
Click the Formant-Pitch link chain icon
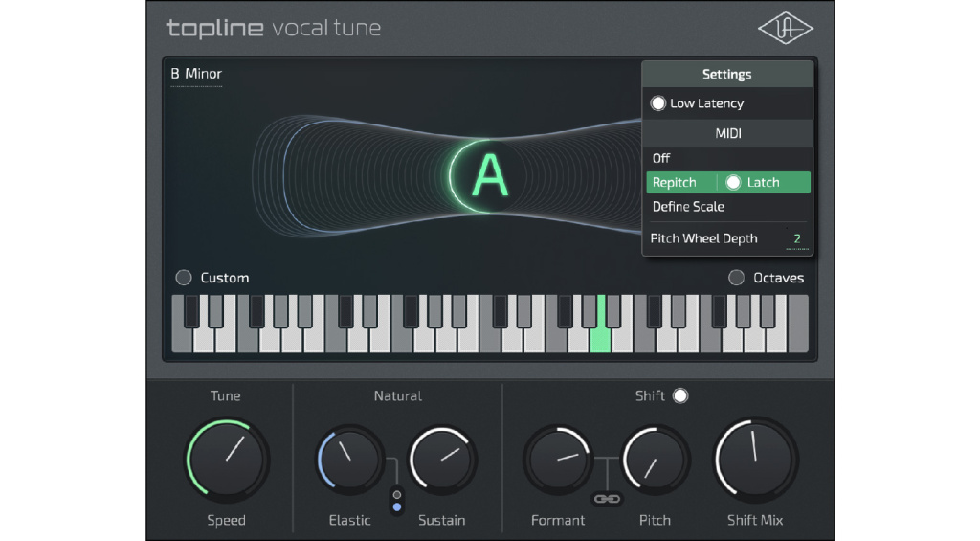[607, 499]
